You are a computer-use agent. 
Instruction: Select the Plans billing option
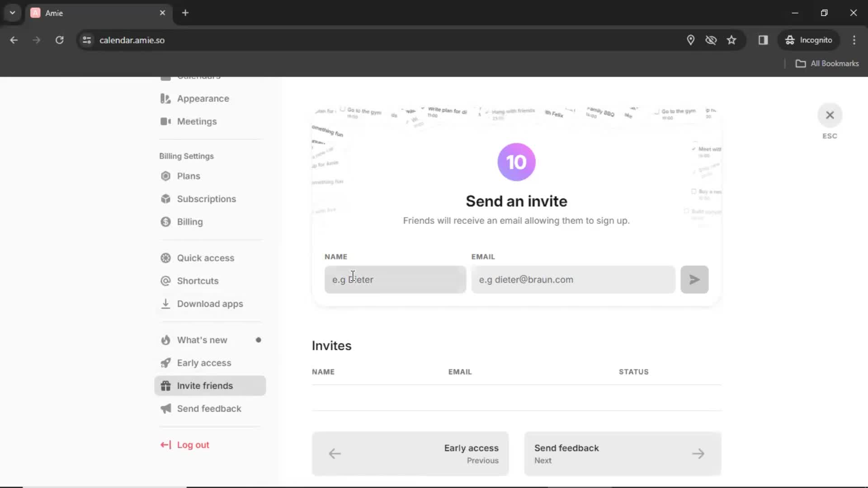(189, 176)
